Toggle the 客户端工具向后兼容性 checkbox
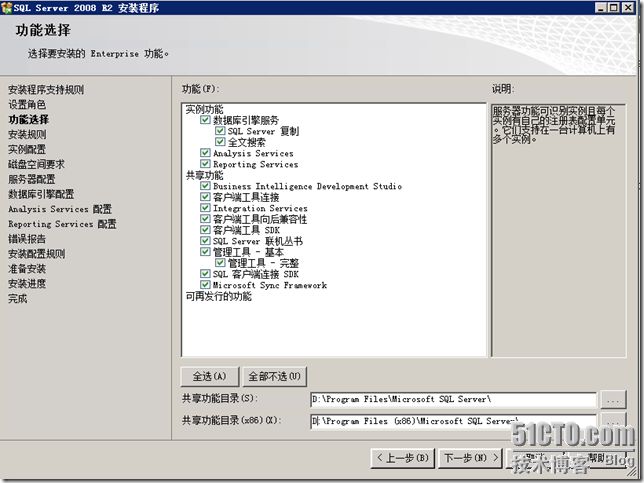This screenshot has width=644, height=483. click(205, 218)
